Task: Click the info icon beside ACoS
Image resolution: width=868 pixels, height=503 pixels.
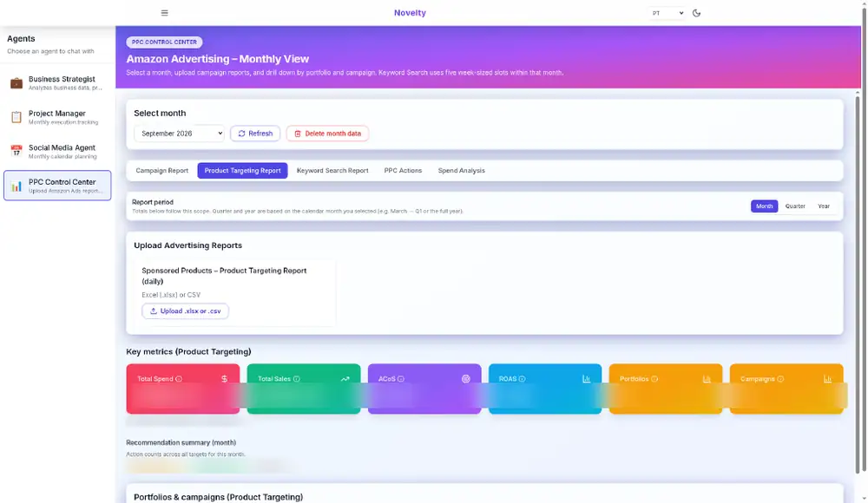Action: (401, 379)
